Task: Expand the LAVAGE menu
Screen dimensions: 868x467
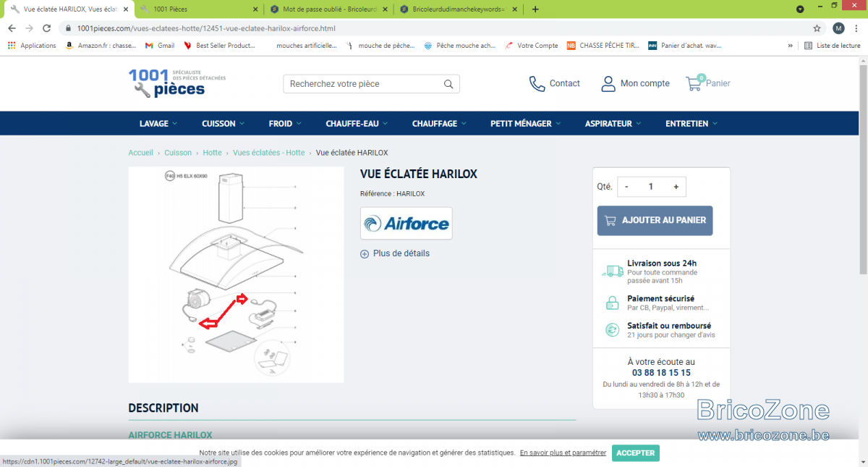Action: pos(158,124)
